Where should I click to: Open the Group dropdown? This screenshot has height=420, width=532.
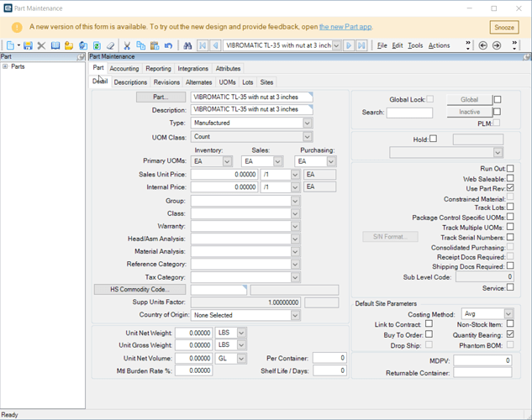point(295,201)
